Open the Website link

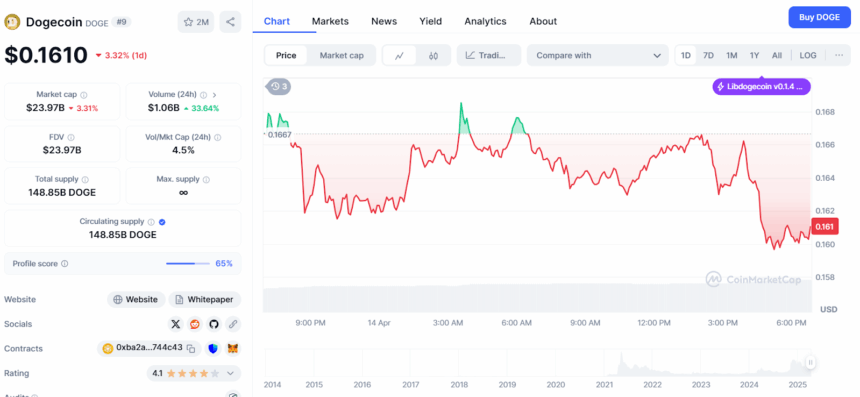[x=137, y=299]
